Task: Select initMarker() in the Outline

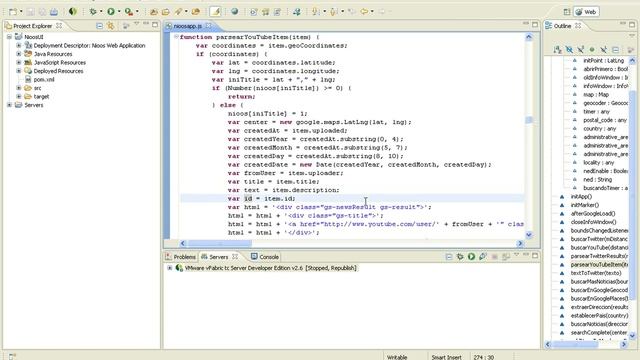Action: point(584,205)
